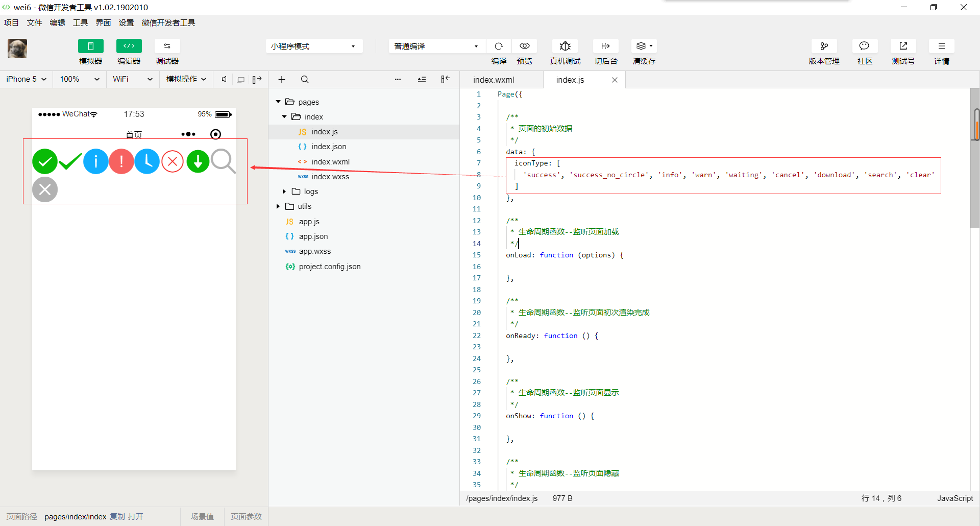Close the index.js editor tab
Image resolution: width=980 pixels, height=526 pixels.
point(615,80)
